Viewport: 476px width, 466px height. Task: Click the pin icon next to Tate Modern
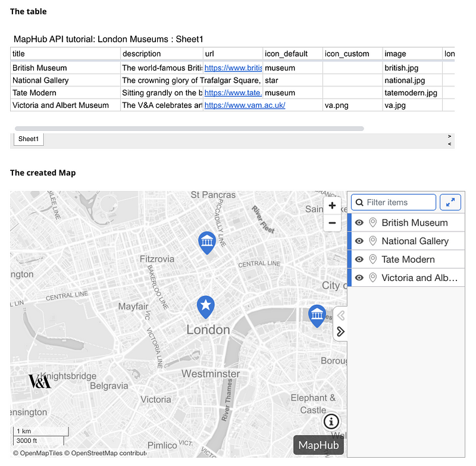372,259
